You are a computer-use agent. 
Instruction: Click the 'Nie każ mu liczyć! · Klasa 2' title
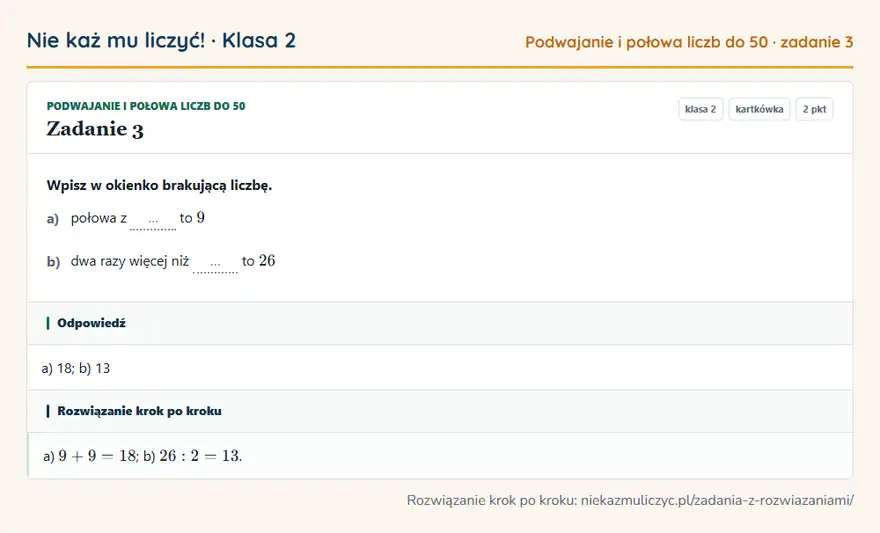pos(161,40)
